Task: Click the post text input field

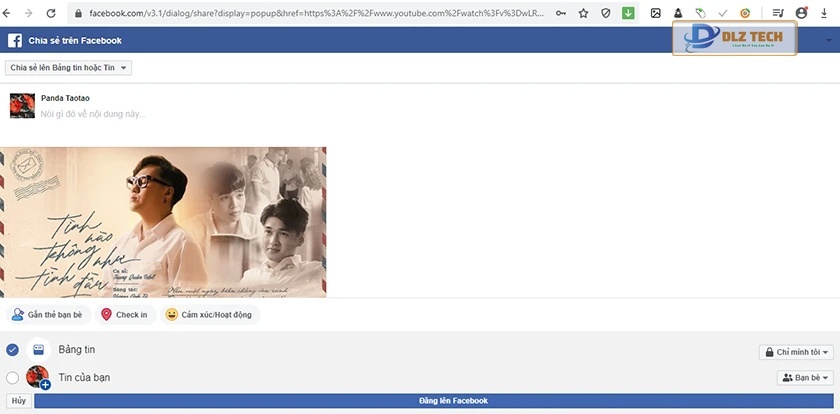Action: click(x=200, y=114)
